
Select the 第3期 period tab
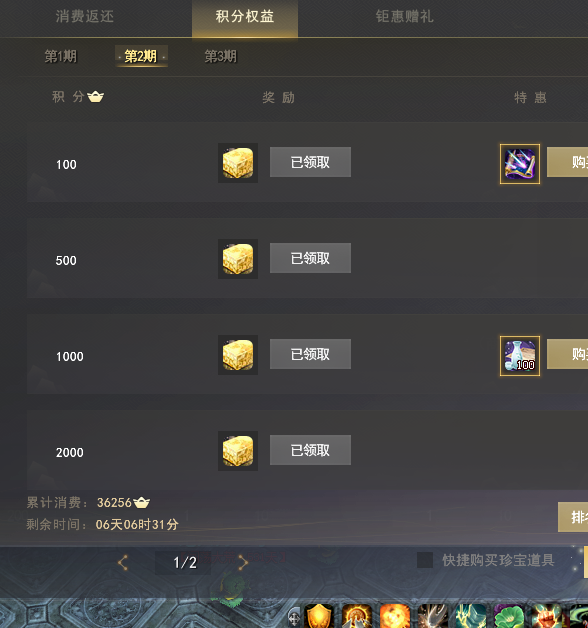pyautogui.click(x=221, y=56)
